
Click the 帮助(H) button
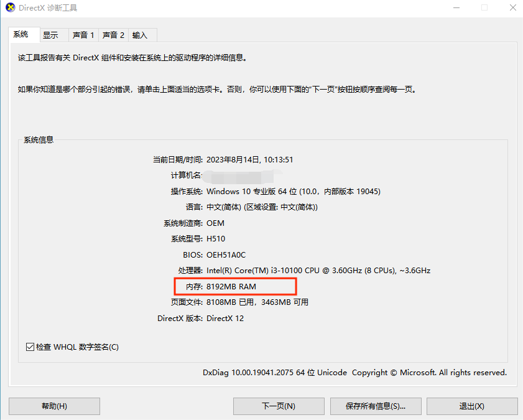click(54, 406)
